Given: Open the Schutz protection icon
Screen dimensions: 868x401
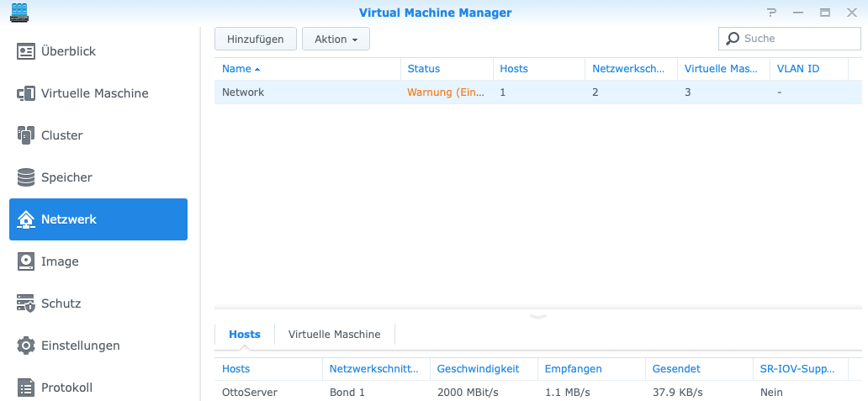Looking at the screenshot, I should [x=26, y=303].
